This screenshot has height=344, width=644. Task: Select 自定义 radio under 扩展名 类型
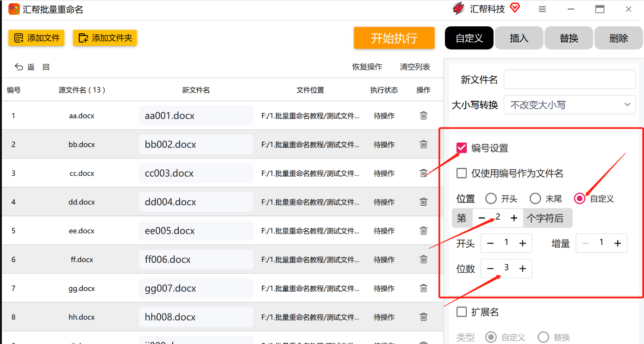[491, 338]
